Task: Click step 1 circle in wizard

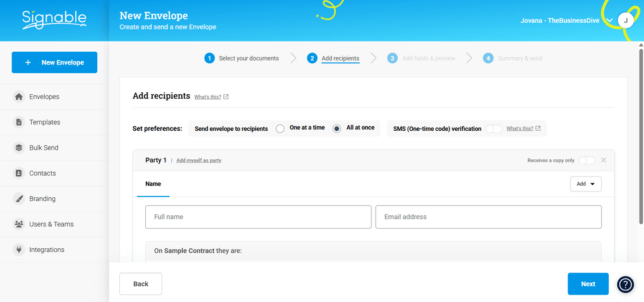Action: [210, 58]
